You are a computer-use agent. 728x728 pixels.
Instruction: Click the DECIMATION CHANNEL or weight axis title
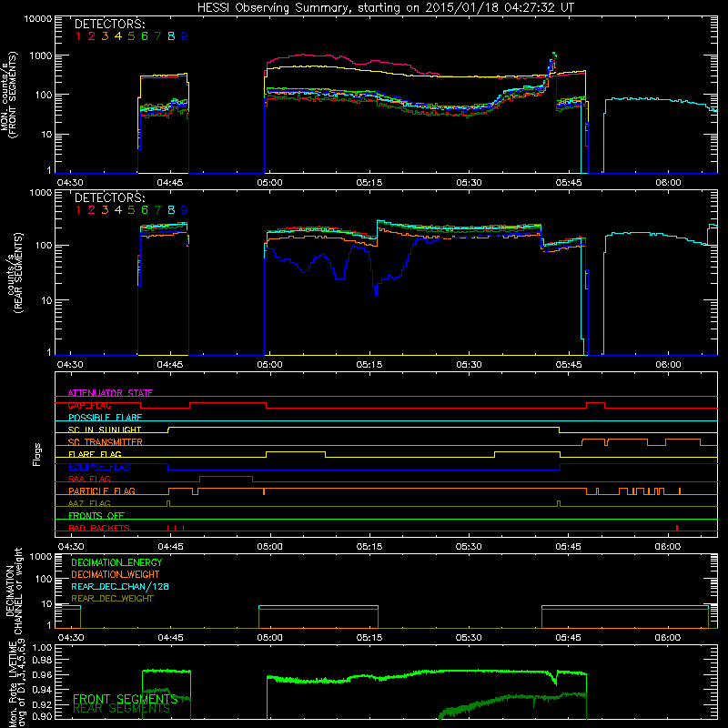click(x=14, y=591)
